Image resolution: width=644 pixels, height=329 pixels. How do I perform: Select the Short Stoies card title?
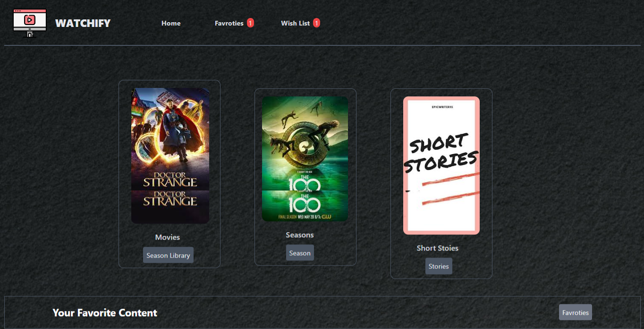(438, 248)
